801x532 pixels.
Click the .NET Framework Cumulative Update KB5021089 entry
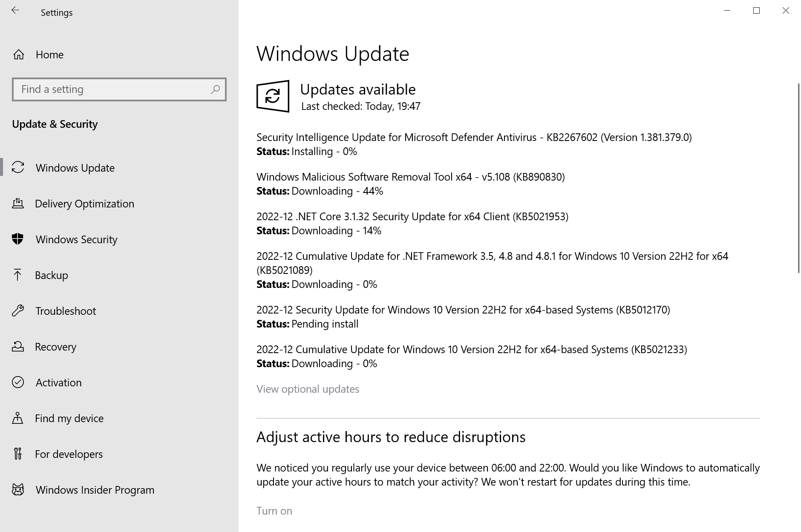(x=492, y=263)
